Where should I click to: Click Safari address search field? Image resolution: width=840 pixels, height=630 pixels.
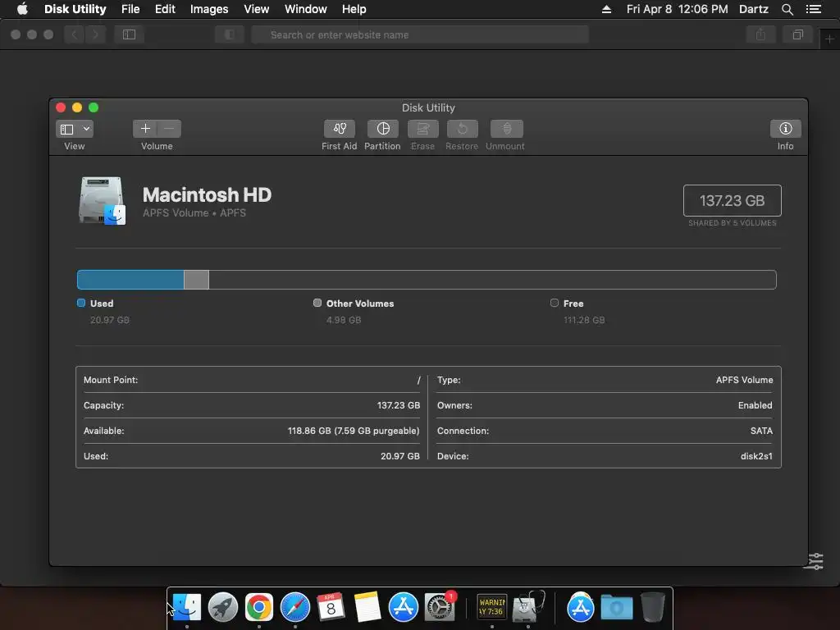[420, 34]
